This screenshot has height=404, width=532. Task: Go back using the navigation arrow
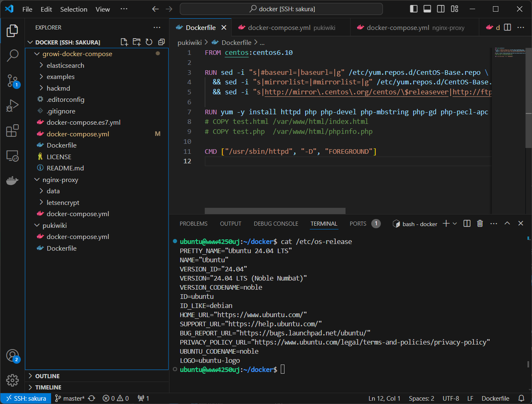(155, 9)
